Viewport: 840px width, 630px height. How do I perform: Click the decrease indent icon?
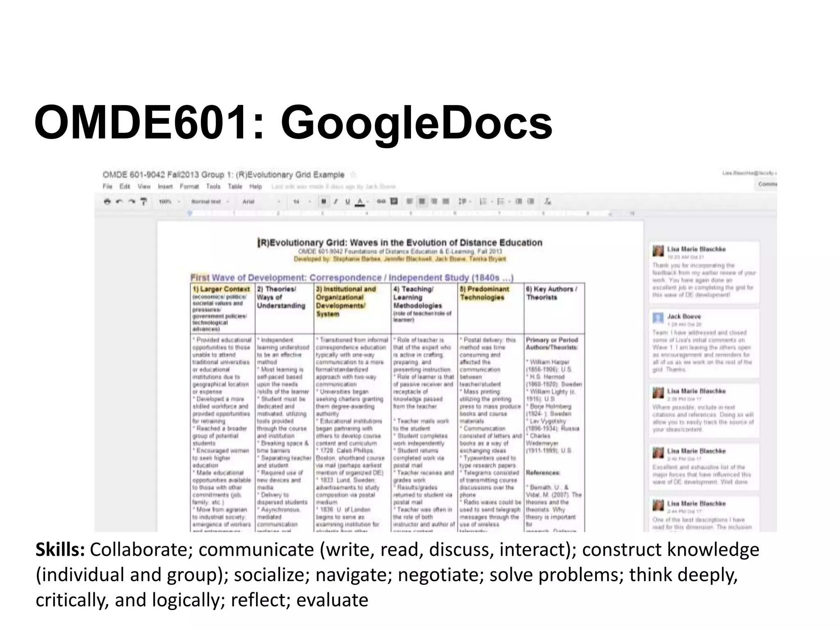[519, 201]
